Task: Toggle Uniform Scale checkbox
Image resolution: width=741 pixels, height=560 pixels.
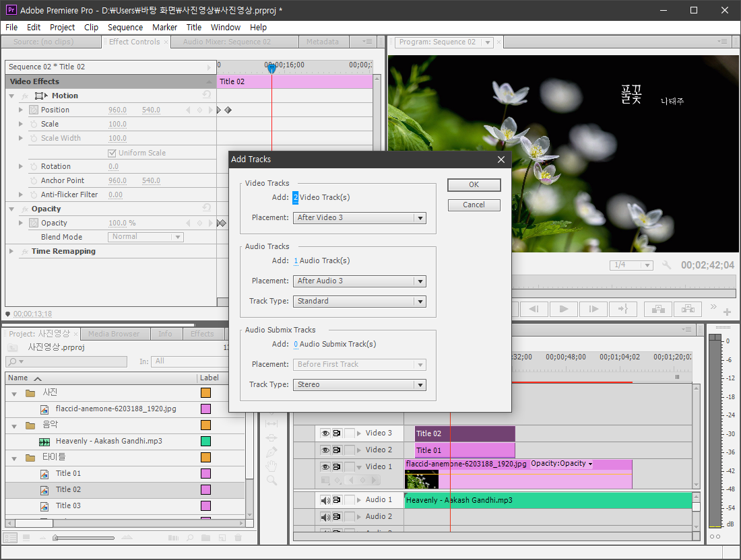Action: coord(112,153)
